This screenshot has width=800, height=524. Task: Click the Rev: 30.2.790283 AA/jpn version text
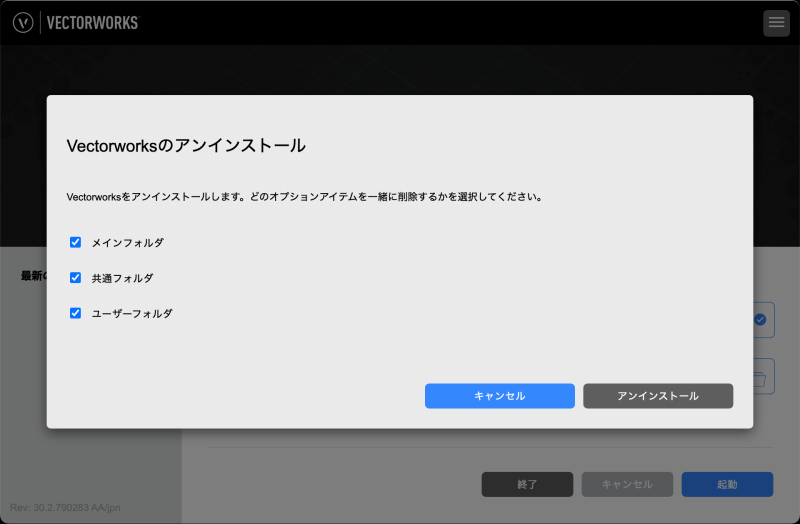(x=65, y=508)
